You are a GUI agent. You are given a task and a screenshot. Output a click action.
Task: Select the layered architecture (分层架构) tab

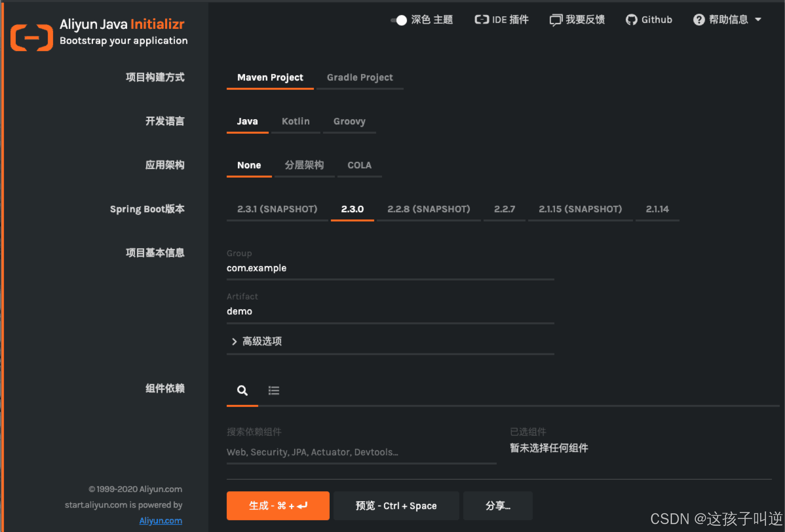(x=304, y=165)
